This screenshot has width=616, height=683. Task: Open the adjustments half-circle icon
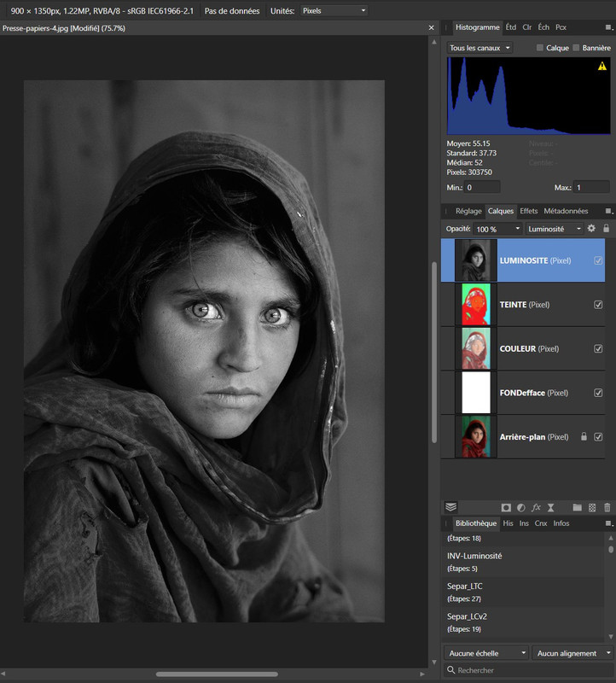point(520,507)
